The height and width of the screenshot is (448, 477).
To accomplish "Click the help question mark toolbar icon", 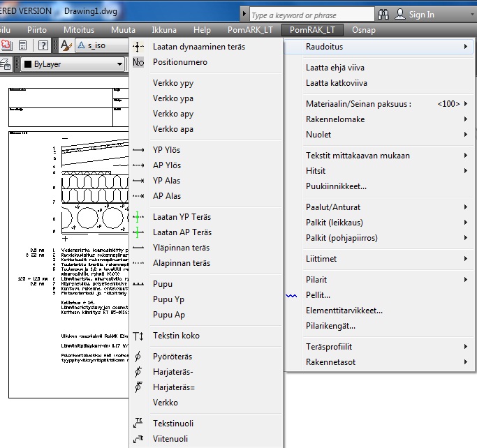I will coord(43,45).
